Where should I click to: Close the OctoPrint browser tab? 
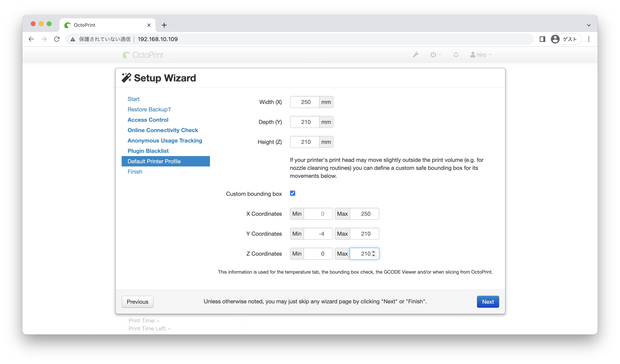[x=149, y=25]
